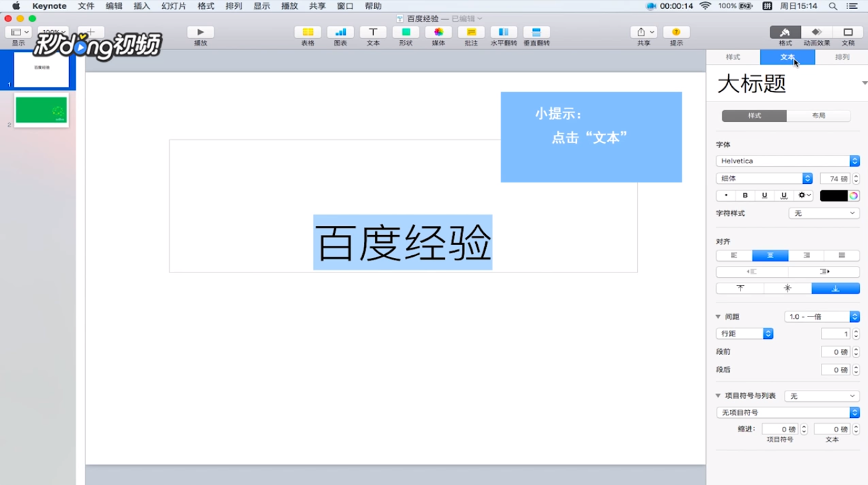Open the Wi-Fi status menu
Screen dimensions: 868x485
pos(705,6)
